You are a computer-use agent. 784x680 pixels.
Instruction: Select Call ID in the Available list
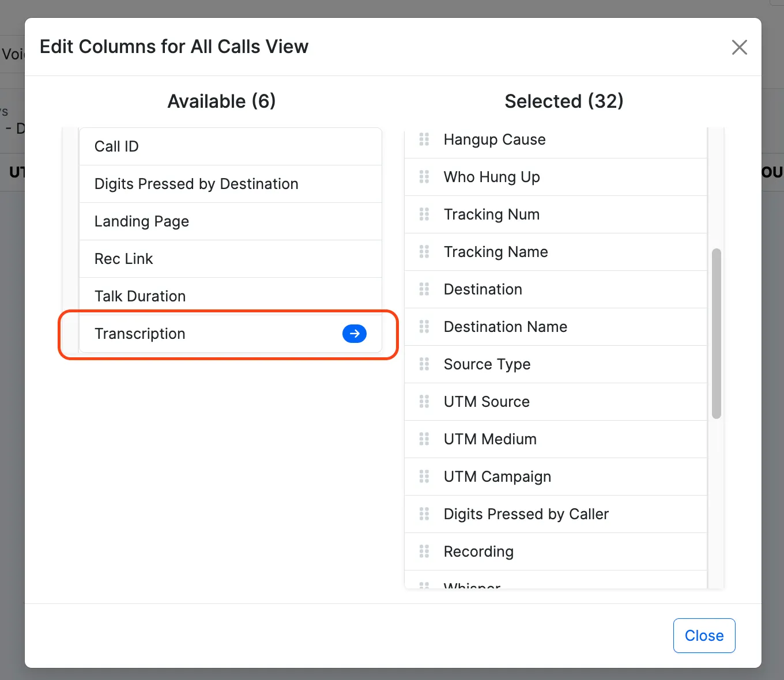tap(231, 146)
